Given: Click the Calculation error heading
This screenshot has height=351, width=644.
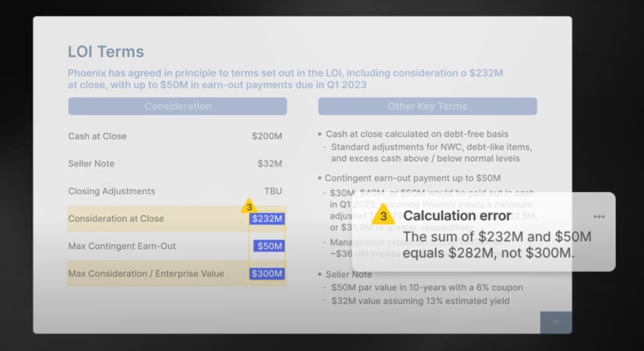Looking at the screenshot, I should (x=457, y=215).
